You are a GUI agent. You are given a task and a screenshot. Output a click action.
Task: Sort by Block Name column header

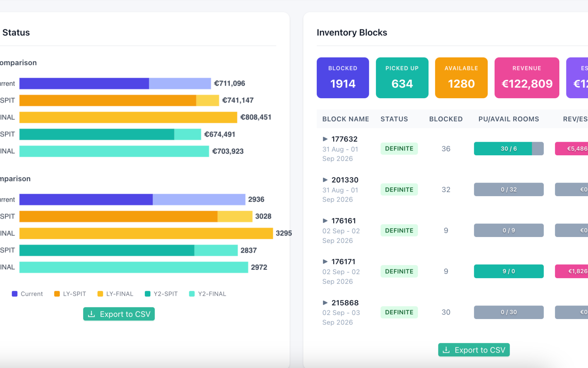(x=346, y=119)
